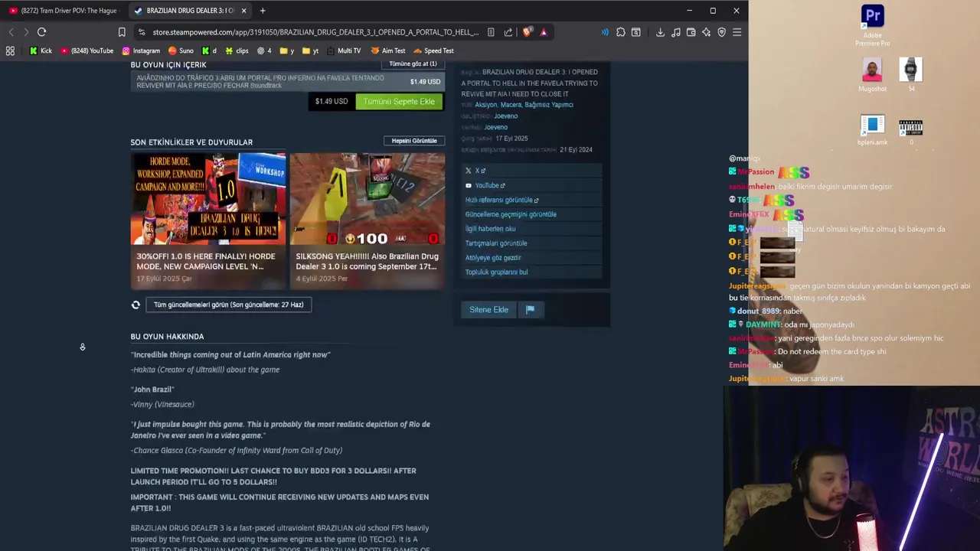Click Tüm güncellemeleri görün button
980x551 pixels.
pos(228,305)
